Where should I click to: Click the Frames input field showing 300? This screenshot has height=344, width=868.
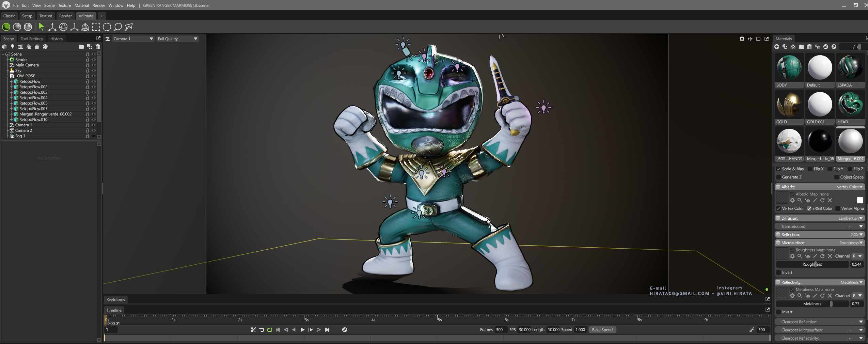click(501, 330)
